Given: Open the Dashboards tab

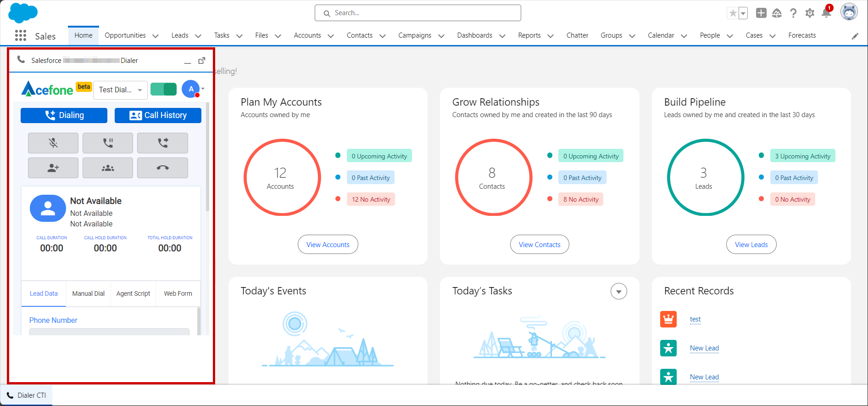Looking at the screenshot, I should 475,35.
